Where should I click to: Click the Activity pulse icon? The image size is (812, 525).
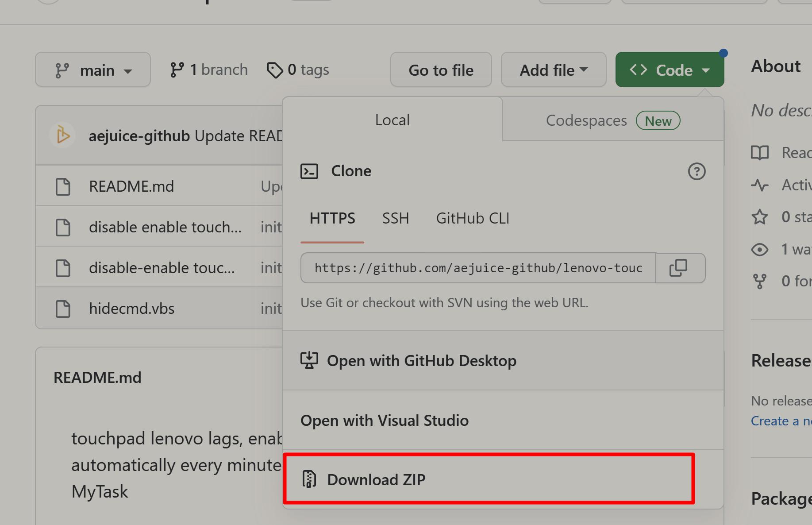[760, 185]
